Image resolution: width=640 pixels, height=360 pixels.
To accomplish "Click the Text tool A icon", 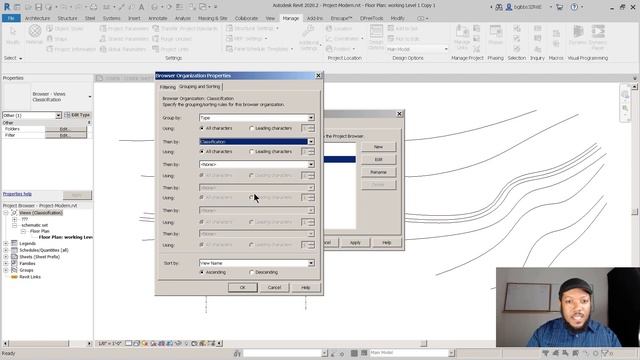I will pos(141,7).
